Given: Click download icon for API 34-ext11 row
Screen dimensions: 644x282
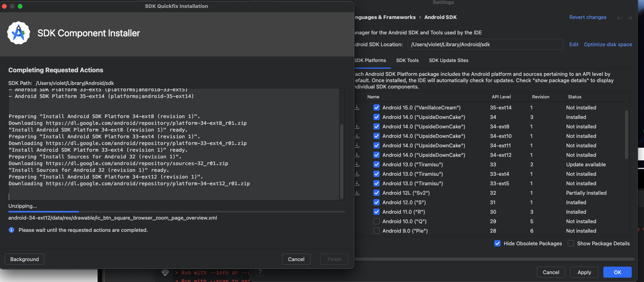Looking at the screenshot, I should pos(357,145).
